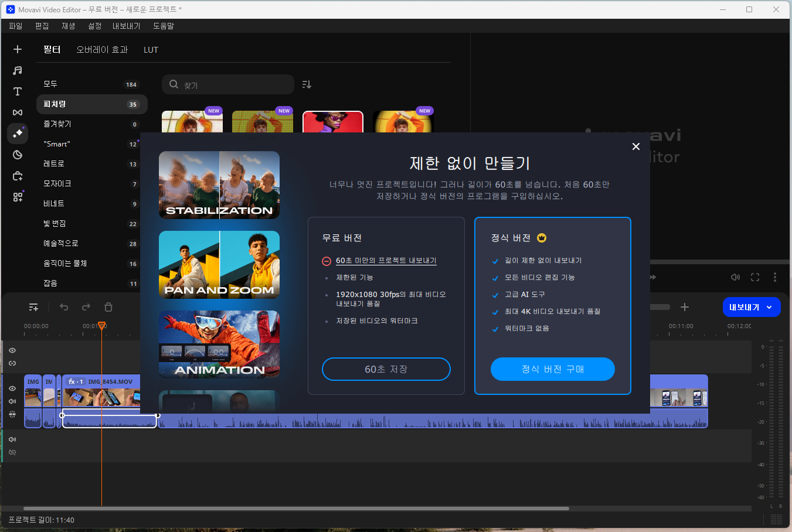Close the upgrade dialog with X
792x532 pixels.
point(636,146)
